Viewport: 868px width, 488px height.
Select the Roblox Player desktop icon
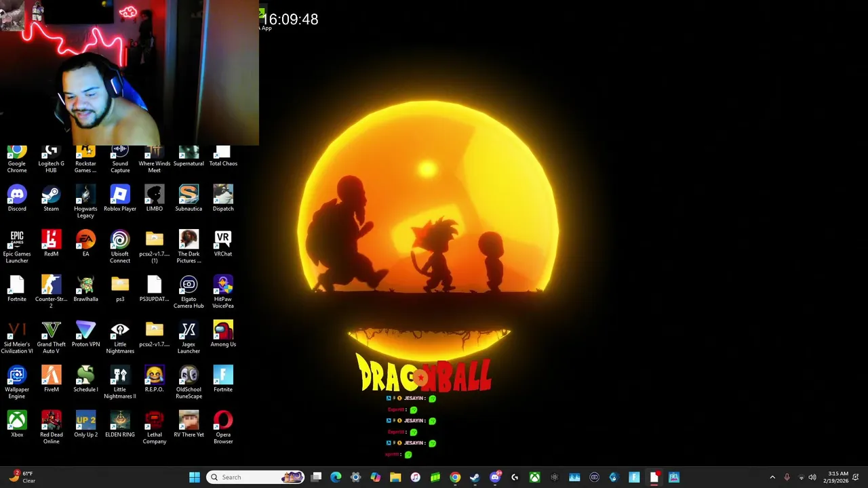120,199
